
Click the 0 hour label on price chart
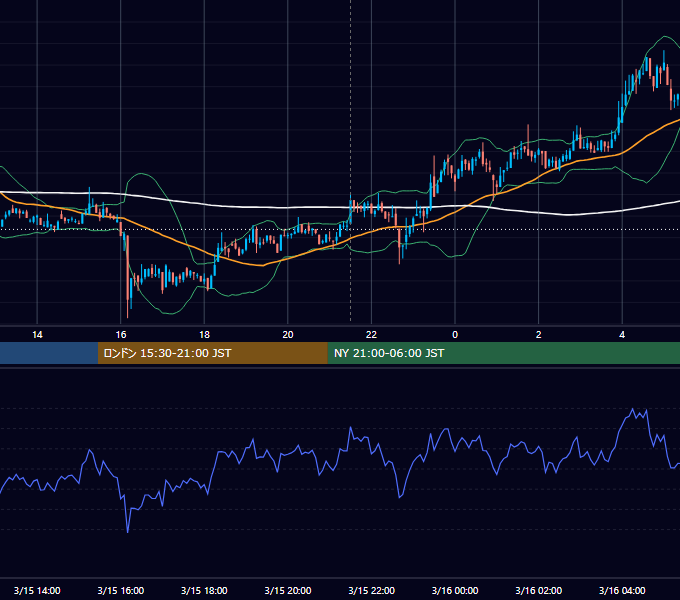point(455,335)
